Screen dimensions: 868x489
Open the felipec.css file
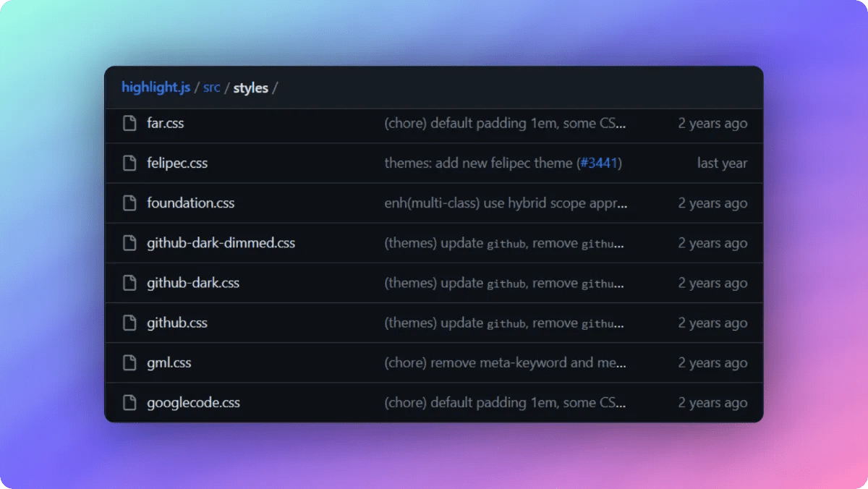click(x=177, y=163)
